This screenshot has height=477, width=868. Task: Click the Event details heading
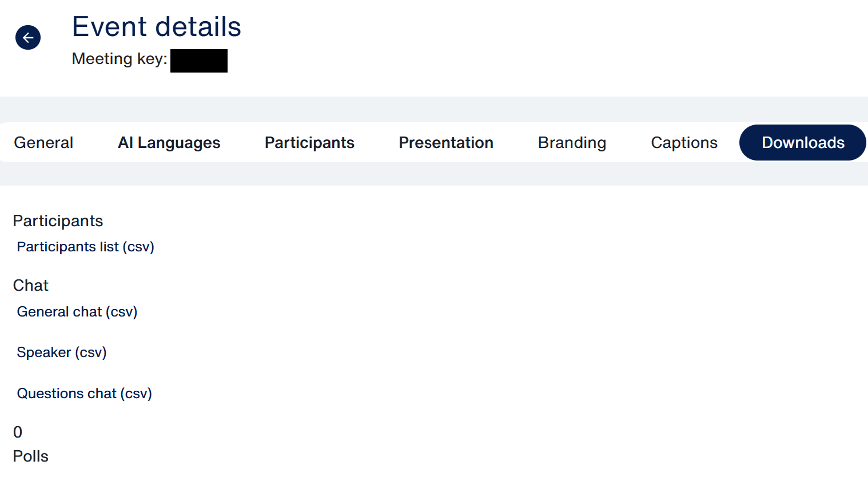(156, 27)
